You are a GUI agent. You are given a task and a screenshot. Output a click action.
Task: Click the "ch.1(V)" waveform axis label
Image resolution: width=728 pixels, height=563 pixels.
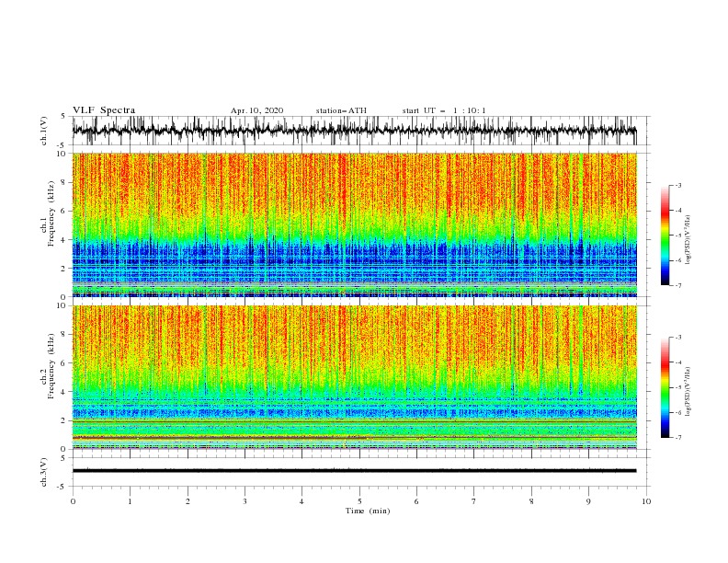44,131
